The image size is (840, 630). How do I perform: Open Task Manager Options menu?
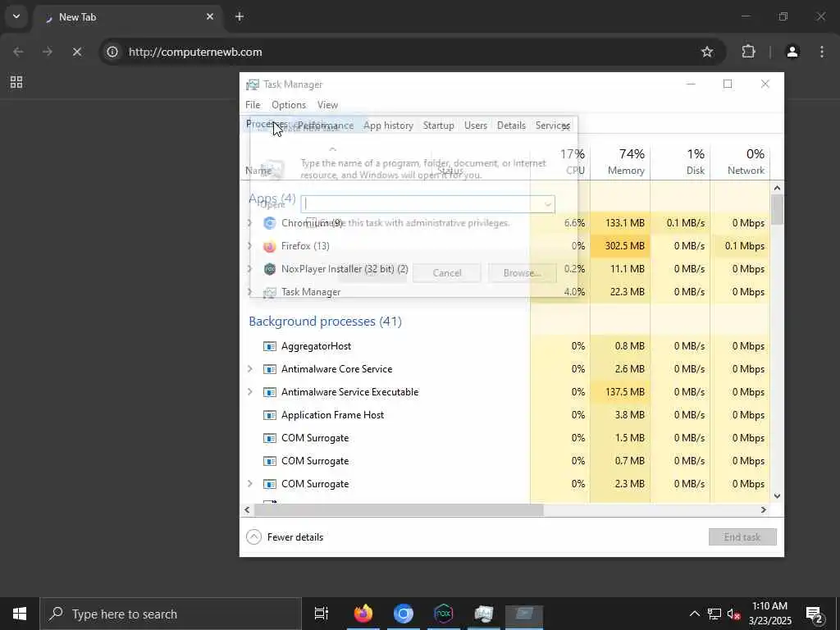point(289,105)
